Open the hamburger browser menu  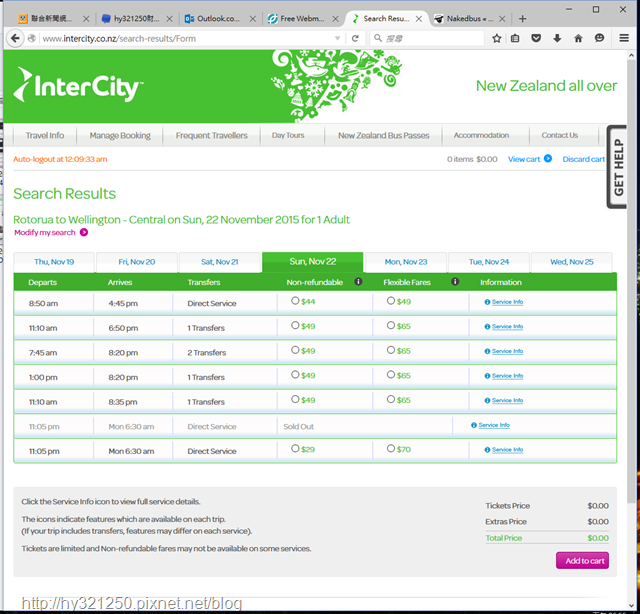pyautogui.click(x=624, y=38)
